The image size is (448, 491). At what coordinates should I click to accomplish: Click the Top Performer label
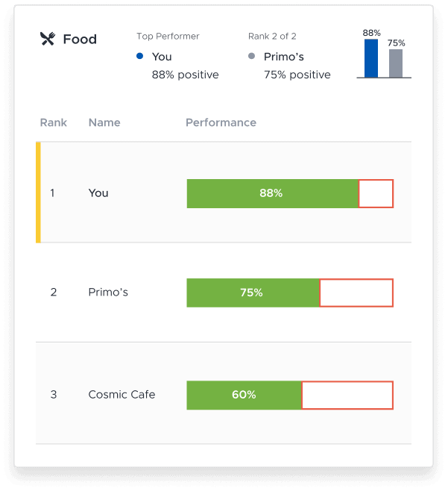[x=168, y=36]
